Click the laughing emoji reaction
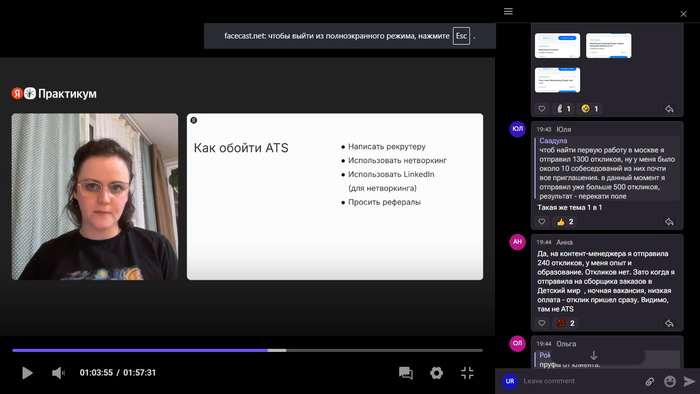 589,108
